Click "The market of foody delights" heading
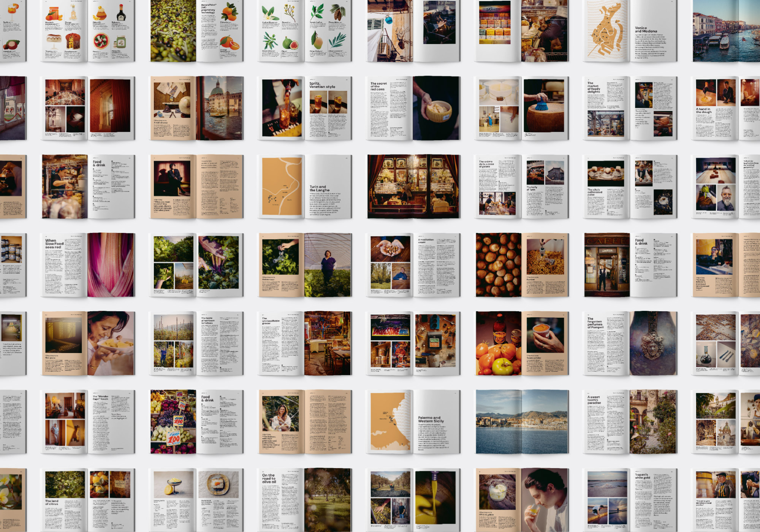760x532 pixels. (x=594, y=87)
